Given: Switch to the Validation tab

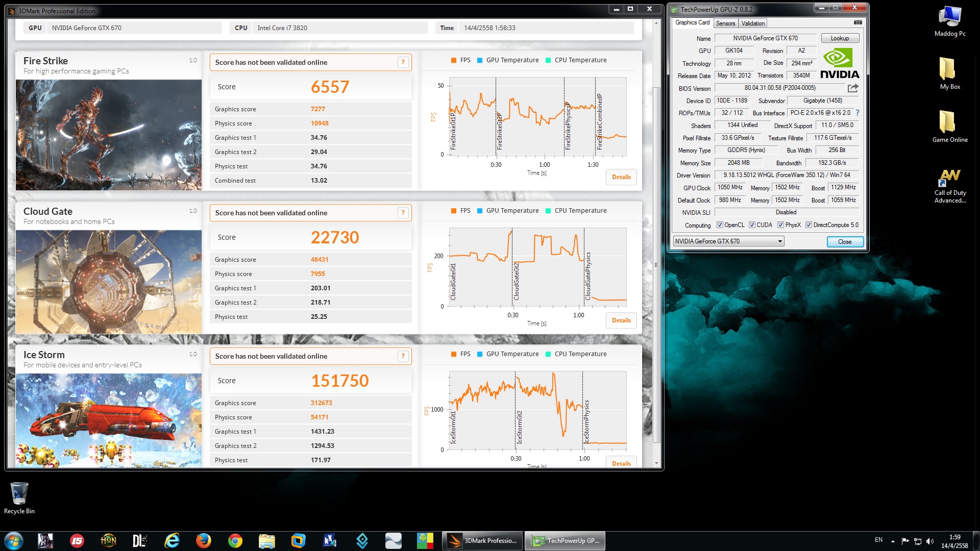Looking at the screenshot, I should point(753,23).
